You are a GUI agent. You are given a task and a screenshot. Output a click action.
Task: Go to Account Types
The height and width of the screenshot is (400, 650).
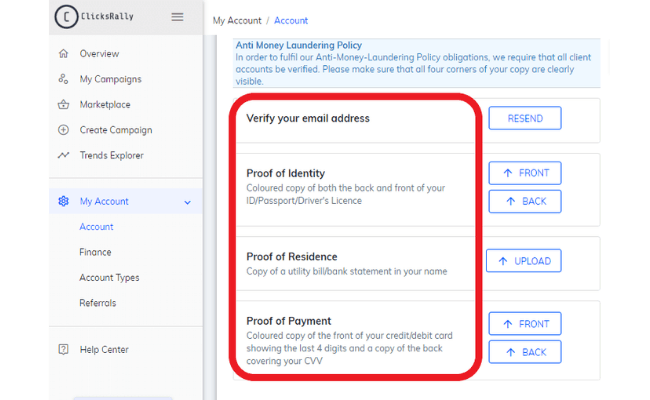click(109, 278)
